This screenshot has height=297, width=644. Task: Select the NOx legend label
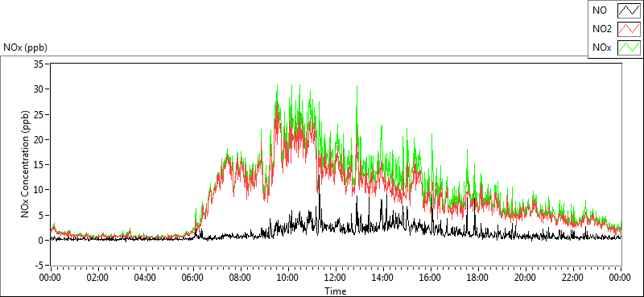pos(601,48)
